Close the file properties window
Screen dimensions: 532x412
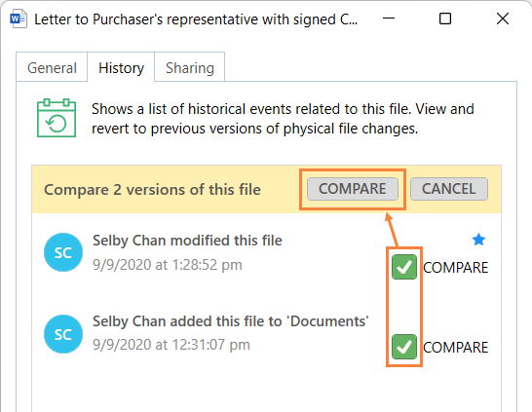click(x=503, y=19)
